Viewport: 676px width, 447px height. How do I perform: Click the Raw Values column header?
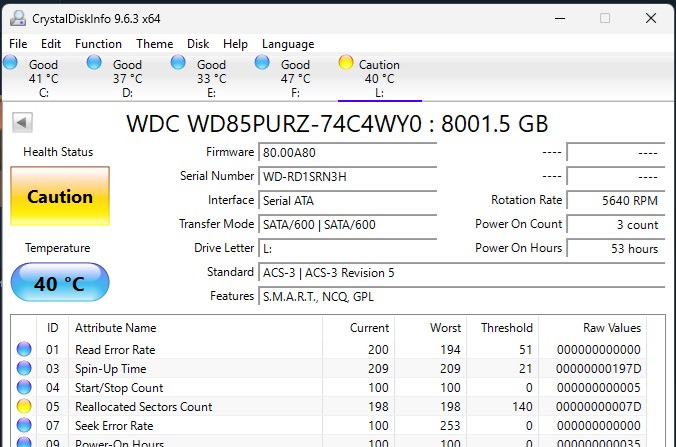point(612,328)
